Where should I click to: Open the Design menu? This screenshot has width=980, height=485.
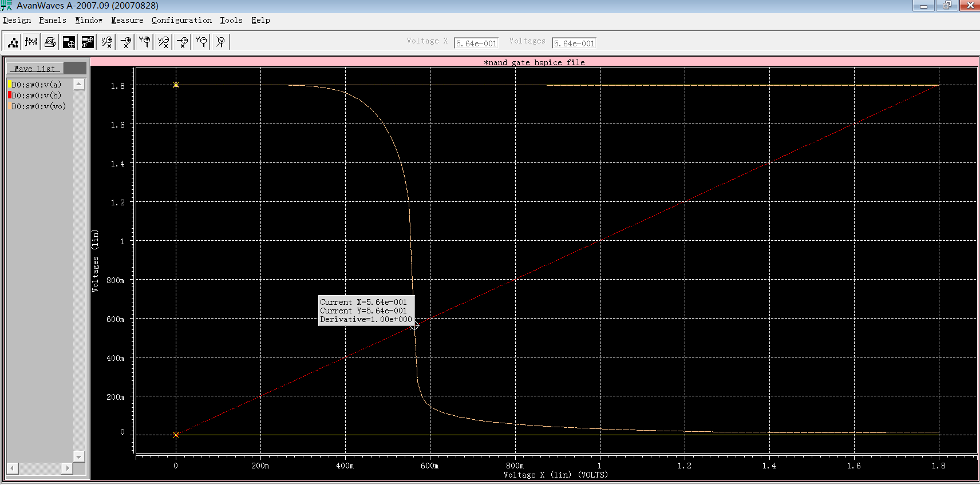point(17,20)
